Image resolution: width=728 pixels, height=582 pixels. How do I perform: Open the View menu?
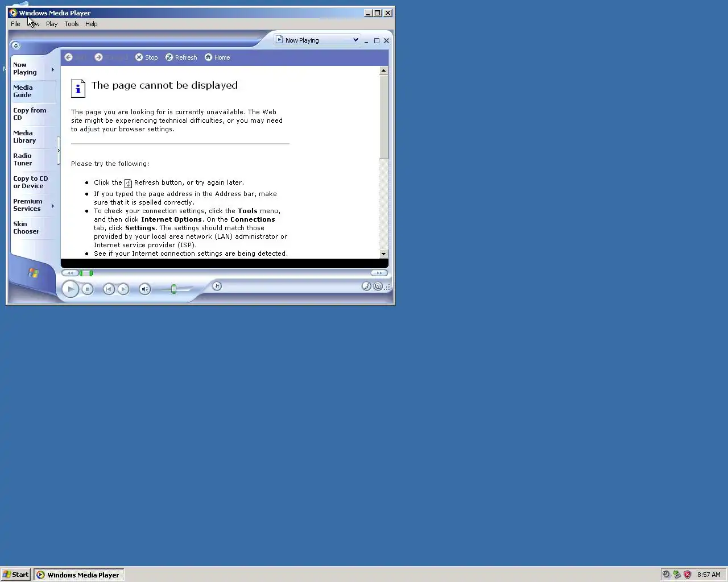click(x=34, y=24)
